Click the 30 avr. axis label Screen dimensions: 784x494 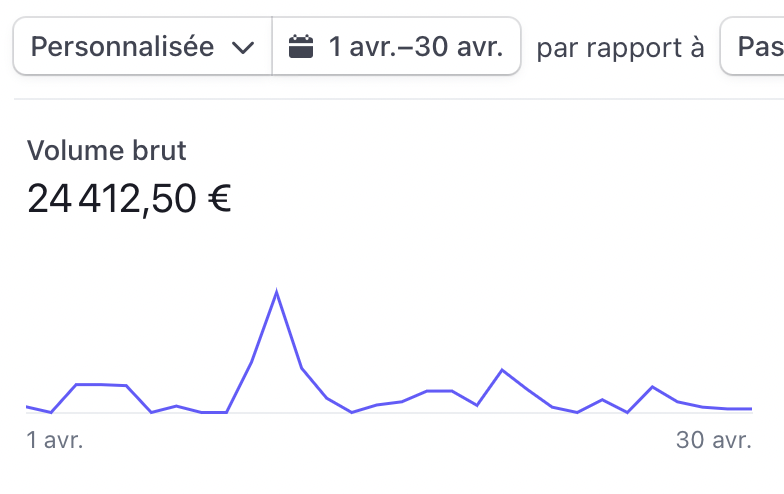pos(714,440)
